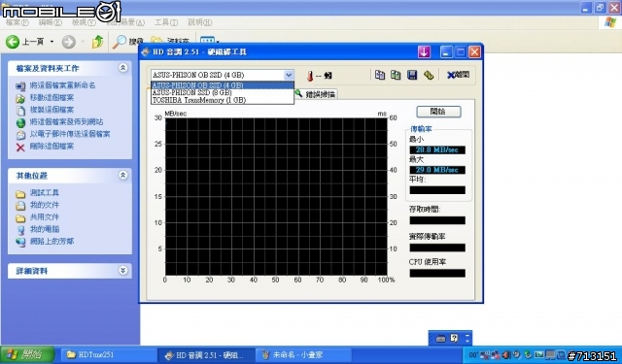622x364 pixels.
Task: Click the Windows 開始 Start button
Action: click(27, 354)
